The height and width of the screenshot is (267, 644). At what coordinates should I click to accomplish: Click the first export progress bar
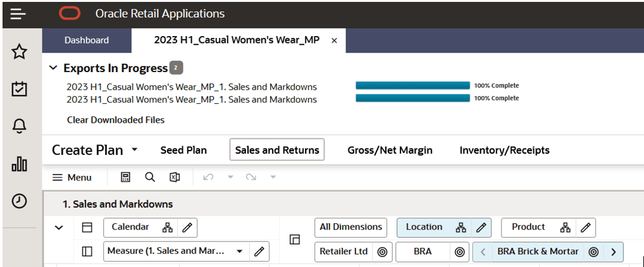pyautogui.click(x=412, y=85)
